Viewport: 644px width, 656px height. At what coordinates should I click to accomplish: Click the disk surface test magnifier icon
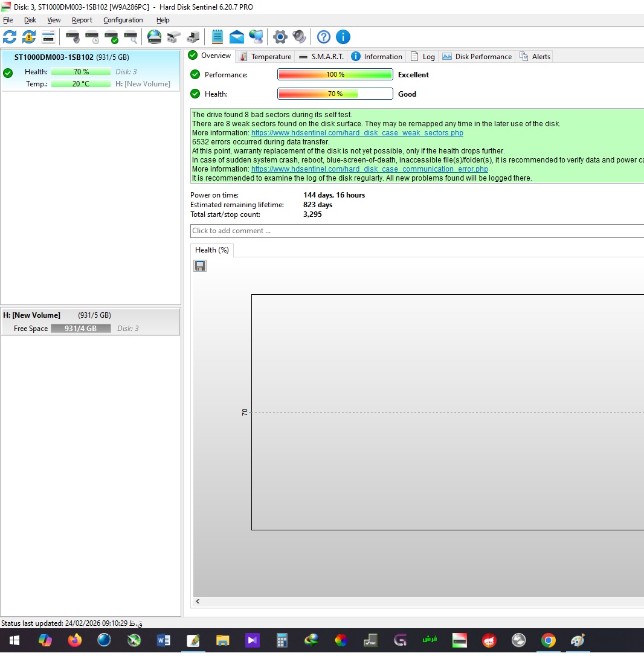(x=130, y=37)
